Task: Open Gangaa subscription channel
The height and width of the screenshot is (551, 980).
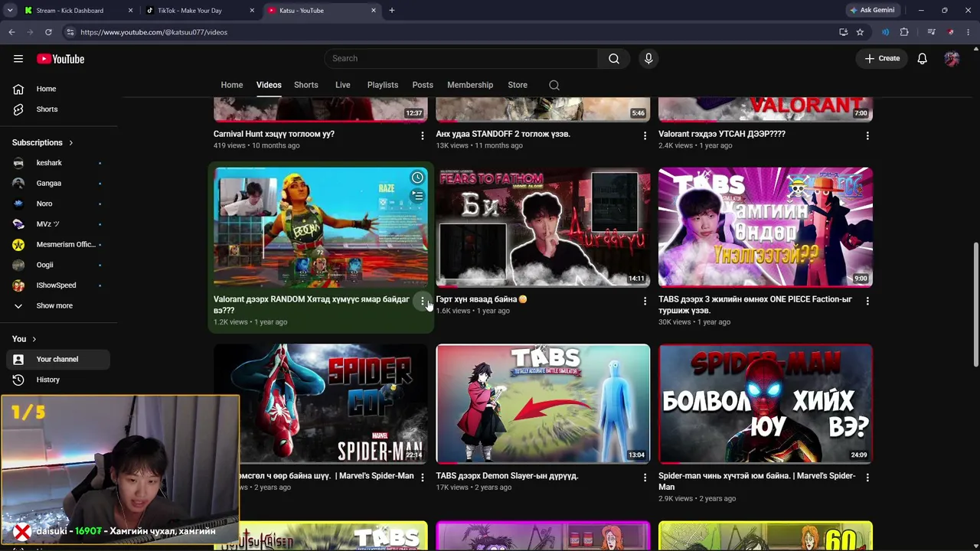Action: [57, 184]
